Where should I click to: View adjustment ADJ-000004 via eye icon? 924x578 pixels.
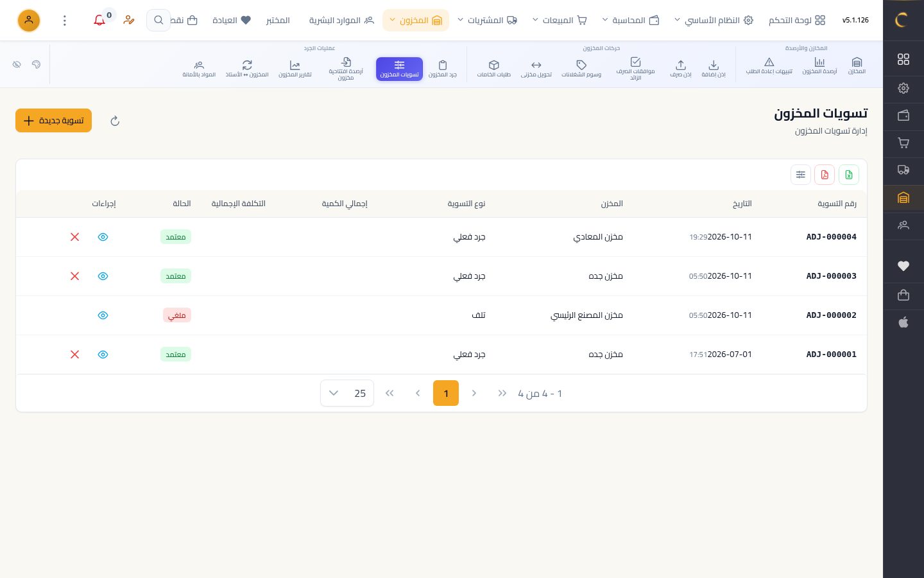coord(103,237)
